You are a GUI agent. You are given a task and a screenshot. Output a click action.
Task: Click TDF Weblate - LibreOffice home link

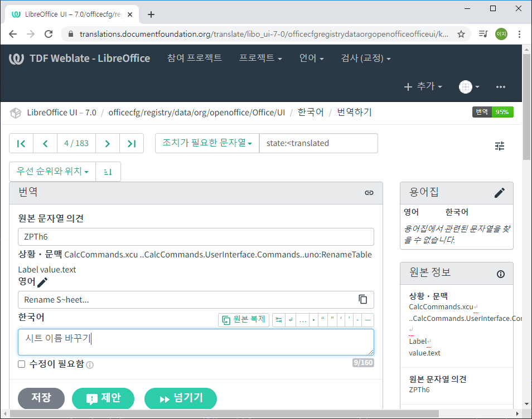point(79,59)
